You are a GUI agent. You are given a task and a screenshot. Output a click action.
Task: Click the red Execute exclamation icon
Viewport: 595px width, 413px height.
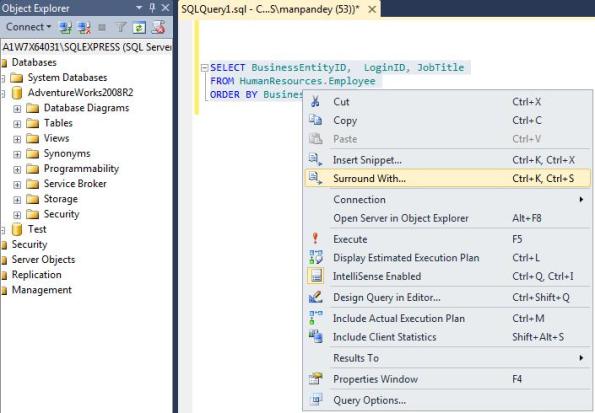click(x=315, y=239)
